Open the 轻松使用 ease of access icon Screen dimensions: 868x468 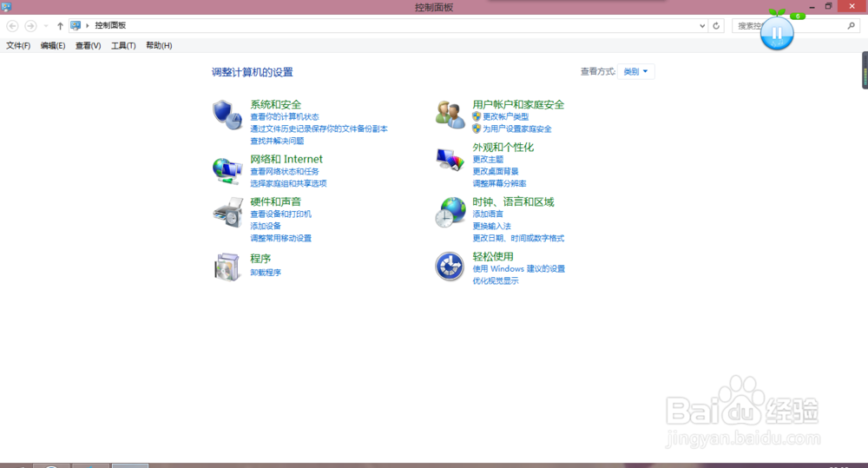450,267
